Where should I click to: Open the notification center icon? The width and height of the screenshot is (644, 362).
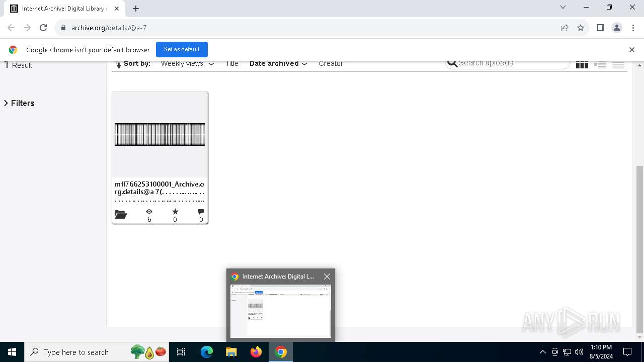(x=627, y=352)
